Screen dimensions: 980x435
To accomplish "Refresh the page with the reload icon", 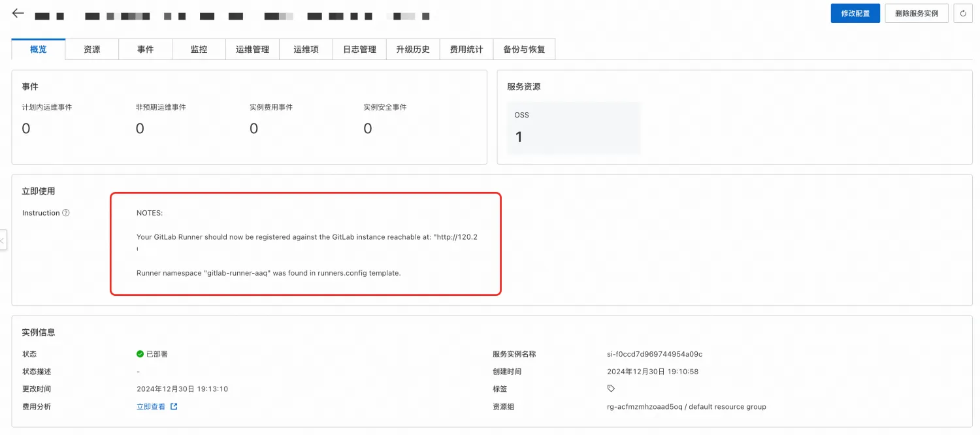I will (x=963, y=13).
